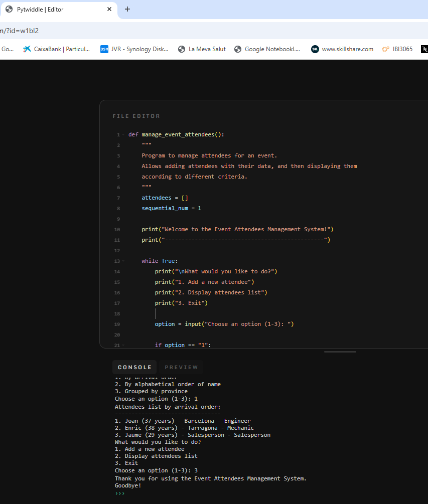428x504 pixels.
Task: Open the La Meva Salut bookmark
Action: (202, 49)
